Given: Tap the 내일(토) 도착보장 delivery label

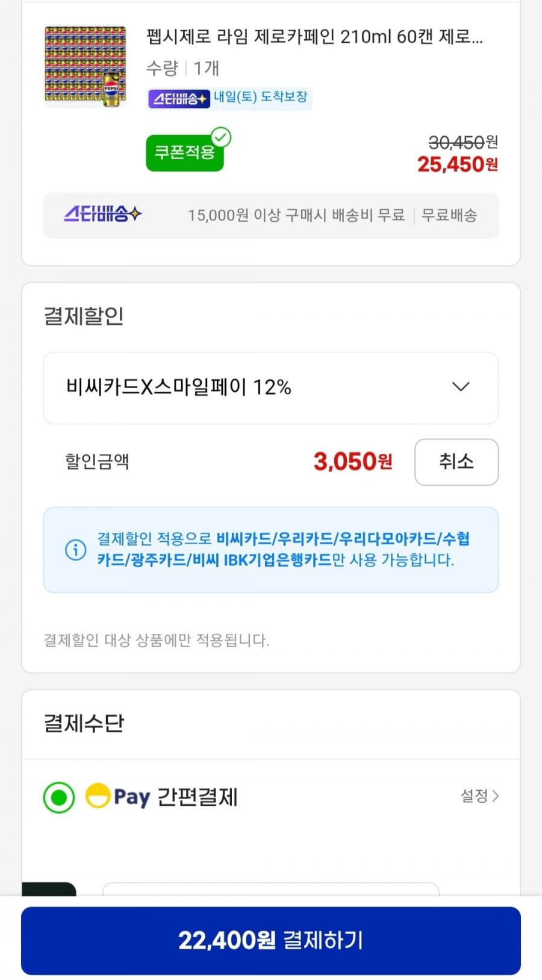Looking at the screenshot, I should click(x=261, y=97).
